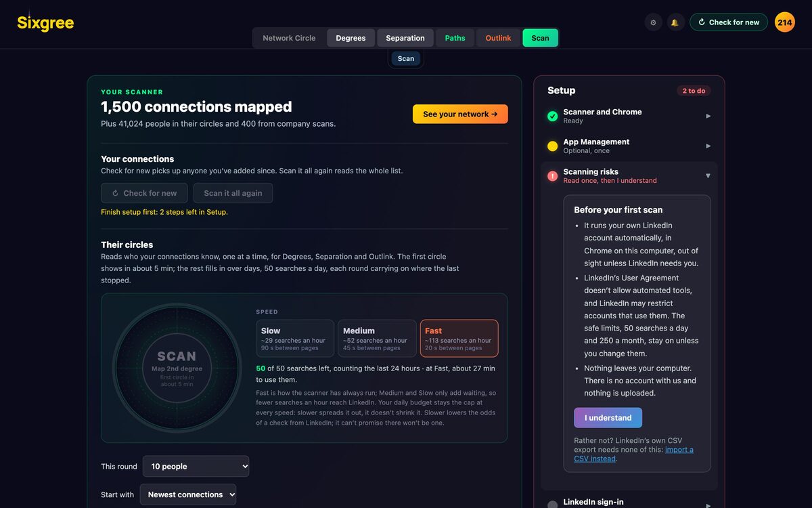Click Before your first scan heading
The width and height of the screenshot is (812, 508).
pos(618,210)
